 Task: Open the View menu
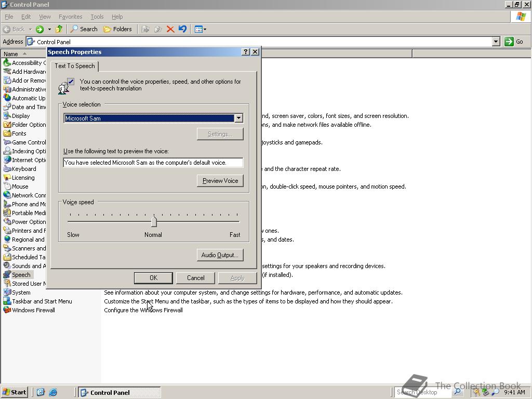(x=45, y=17)
